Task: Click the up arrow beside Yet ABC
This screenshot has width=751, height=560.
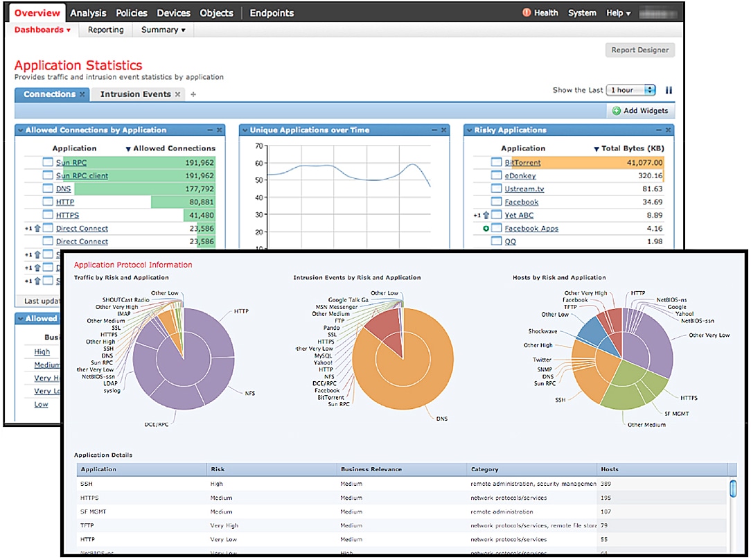Action: coord(485,216)
